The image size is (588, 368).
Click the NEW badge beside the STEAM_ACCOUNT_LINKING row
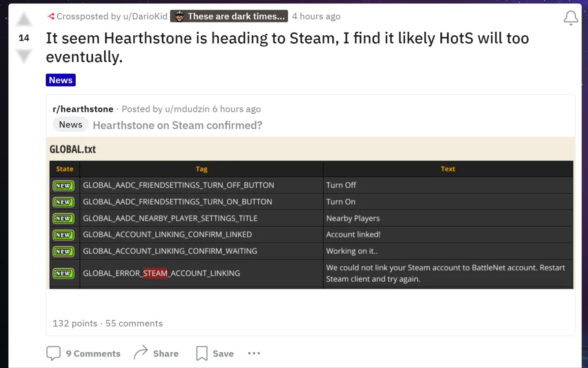tap(63, 274)
